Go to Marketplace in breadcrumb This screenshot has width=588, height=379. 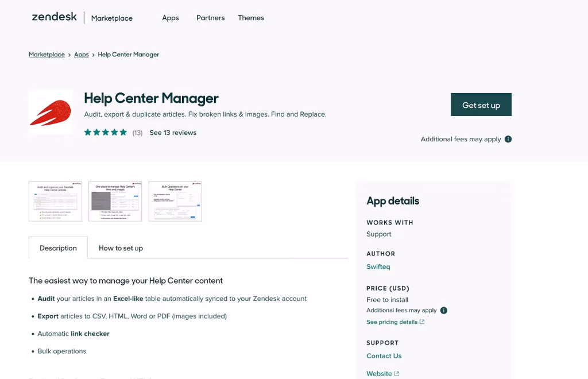pyautogui.click(x=47, y=55)
